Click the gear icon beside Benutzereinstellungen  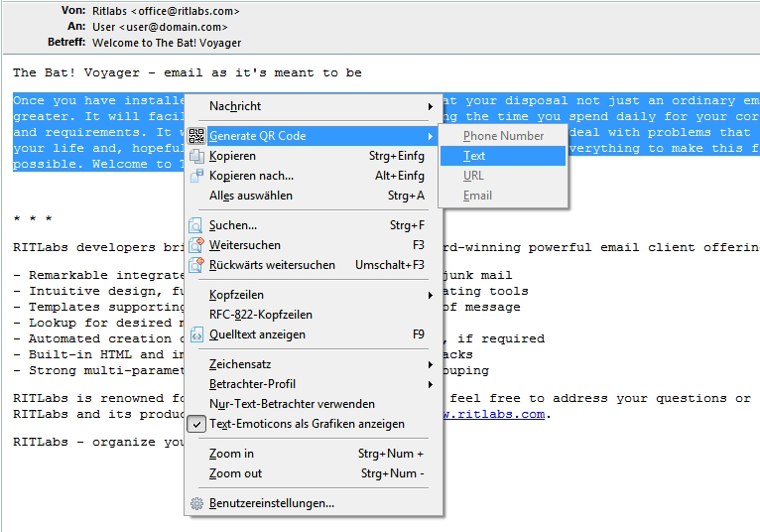pyautogui.click(x=196, y=503)
